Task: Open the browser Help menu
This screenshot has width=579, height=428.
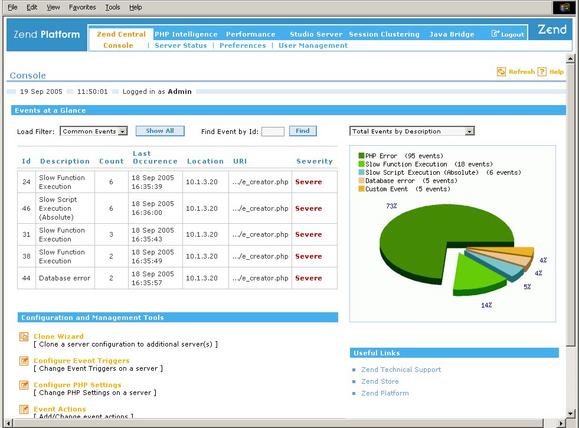Action: [x=136, y=7]
